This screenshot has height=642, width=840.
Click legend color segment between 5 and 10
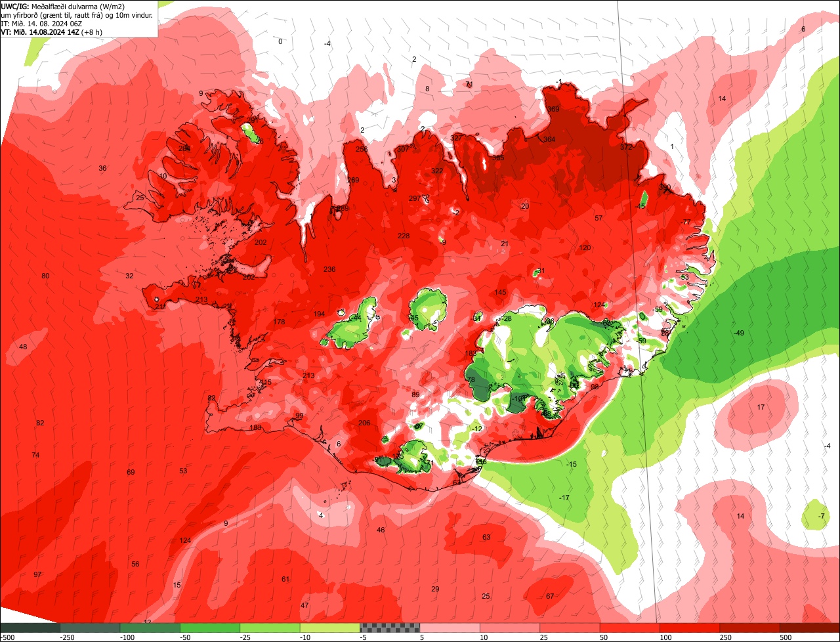pos(450,628)
